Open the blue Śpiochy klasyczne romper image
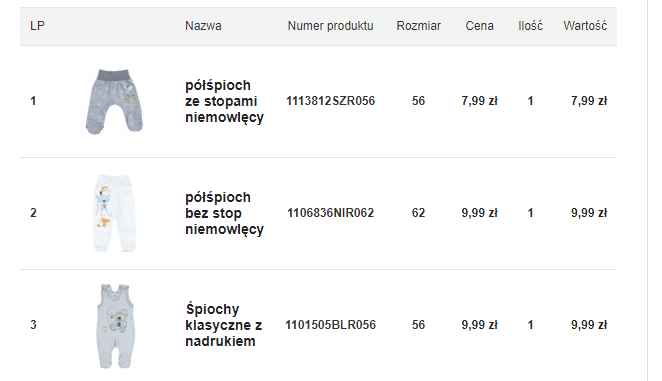This screenshot has height=381, width=662. (114, 326)
